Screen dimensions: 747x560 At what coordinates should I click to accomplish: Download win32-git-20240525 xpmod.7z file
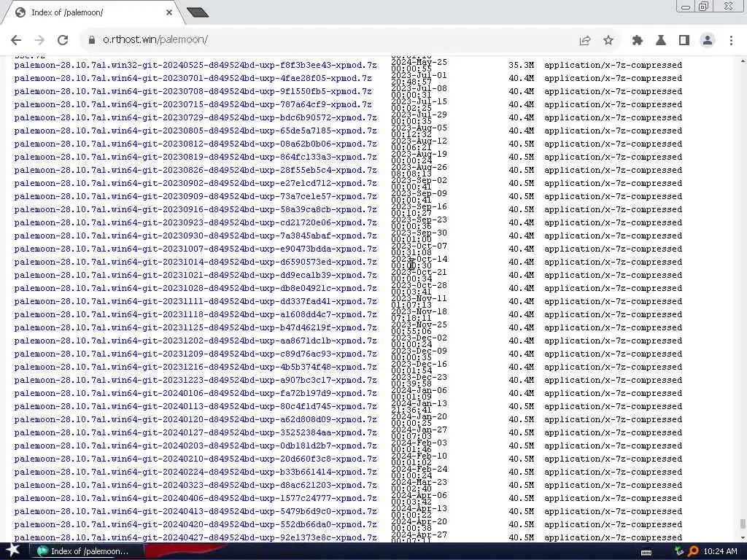[196, 65]
